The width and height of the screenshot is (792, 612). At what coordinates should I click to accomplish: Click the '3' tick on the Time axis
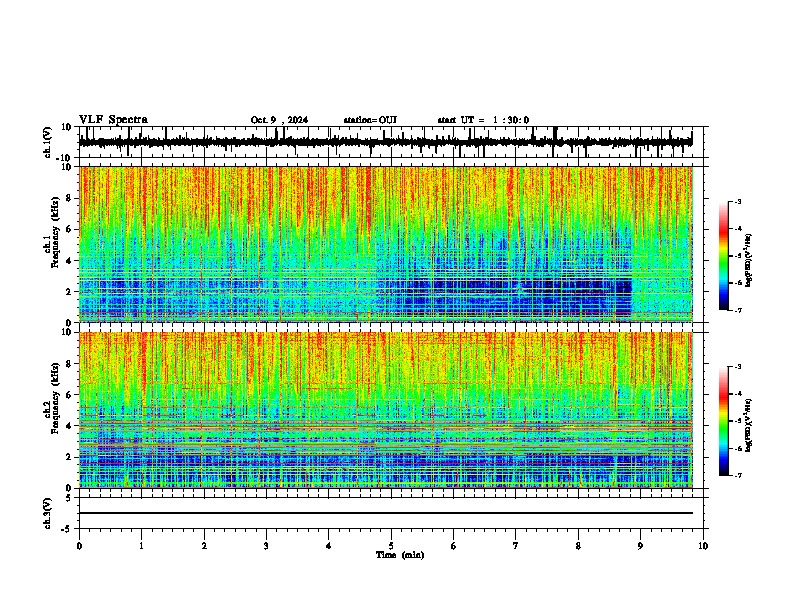click(266, 545)
